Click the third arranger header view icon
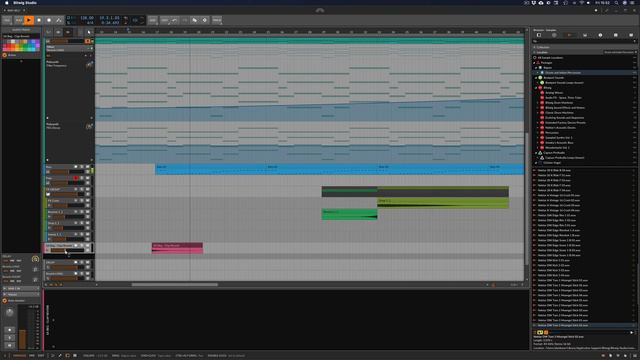The height and width of the screenshot is (360, 640). [68, 32]
